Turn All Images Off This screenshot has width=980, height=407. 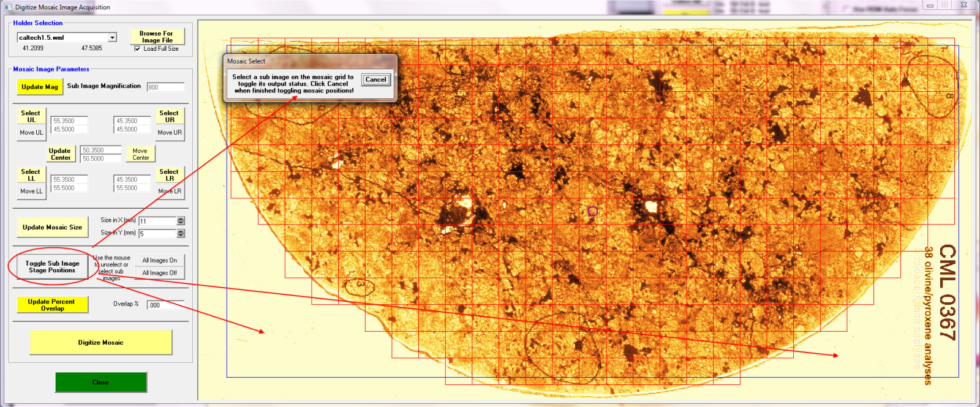159,273
